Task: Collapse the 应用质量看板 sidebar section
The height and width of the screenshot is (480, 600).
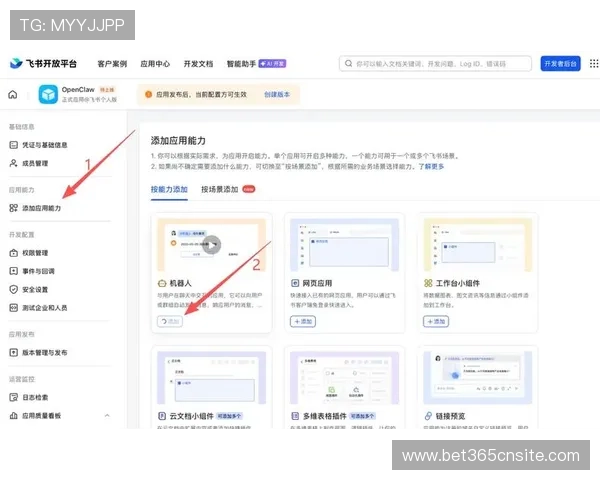Action: coord(106,415)
